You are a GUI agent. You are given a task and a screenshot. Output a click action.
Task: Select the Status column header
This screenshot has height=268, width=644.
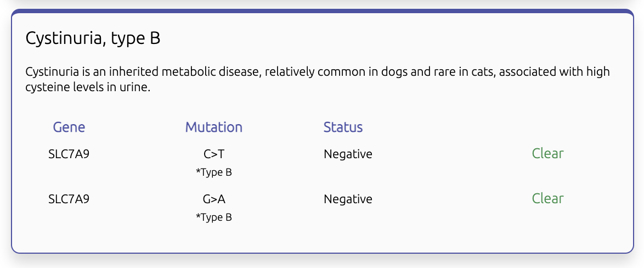pos(343,127)
